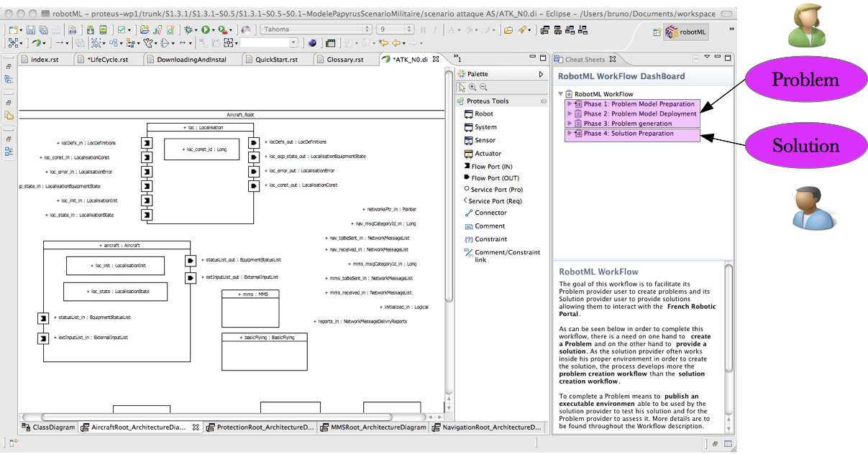Viewport: 868px width, 454px height.
Task: Select the ClassDiagram bottom tab
Action: (x=47, y=427)
